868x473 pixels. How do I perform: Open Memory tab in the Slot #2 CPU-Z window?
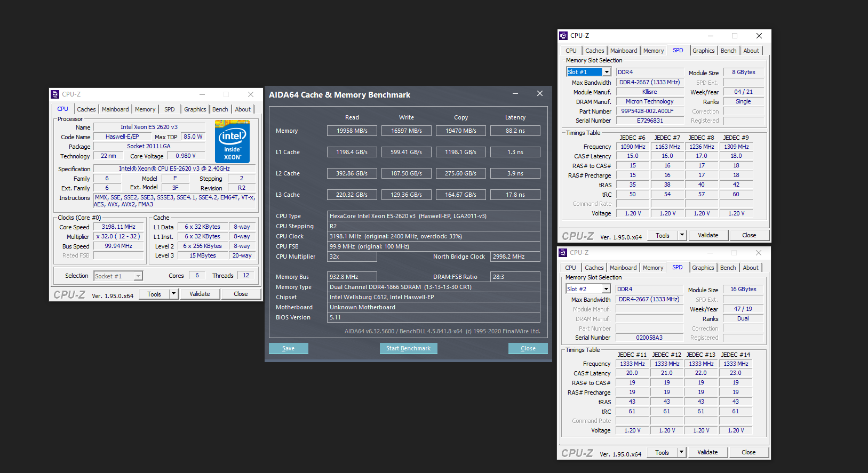[653, 268]
